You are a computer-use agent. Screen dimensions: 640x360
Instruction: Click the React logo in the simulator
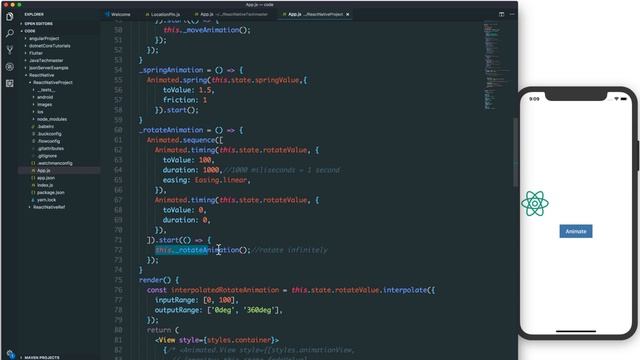[535, 203]
